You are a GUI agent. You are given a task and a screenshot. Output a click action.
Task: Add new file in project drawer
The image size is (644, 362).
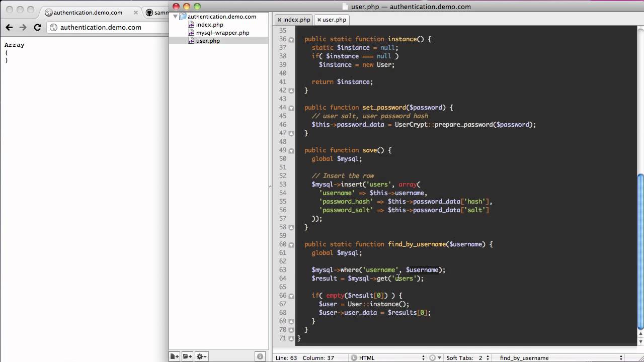pos(174,356)
